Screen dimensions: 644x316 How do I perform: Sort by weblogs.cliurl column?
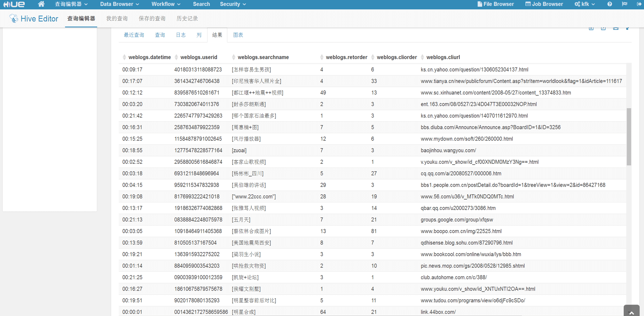[440, 57]
